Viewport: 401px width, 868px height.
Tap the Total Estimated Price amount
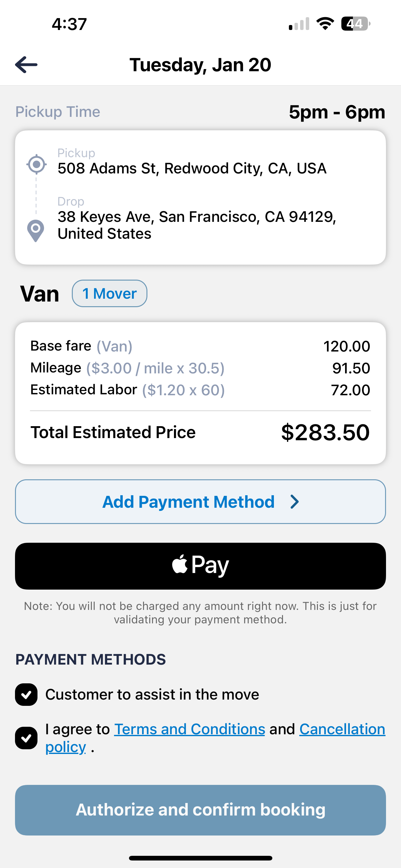pos(325,432)
